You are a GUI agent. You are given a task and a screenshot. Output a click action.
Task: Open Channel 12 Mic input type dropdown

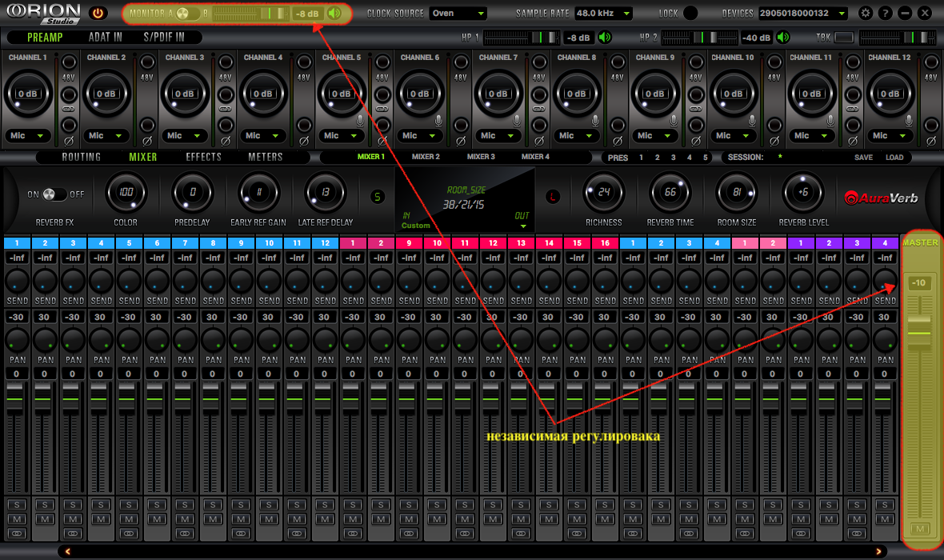890,135
